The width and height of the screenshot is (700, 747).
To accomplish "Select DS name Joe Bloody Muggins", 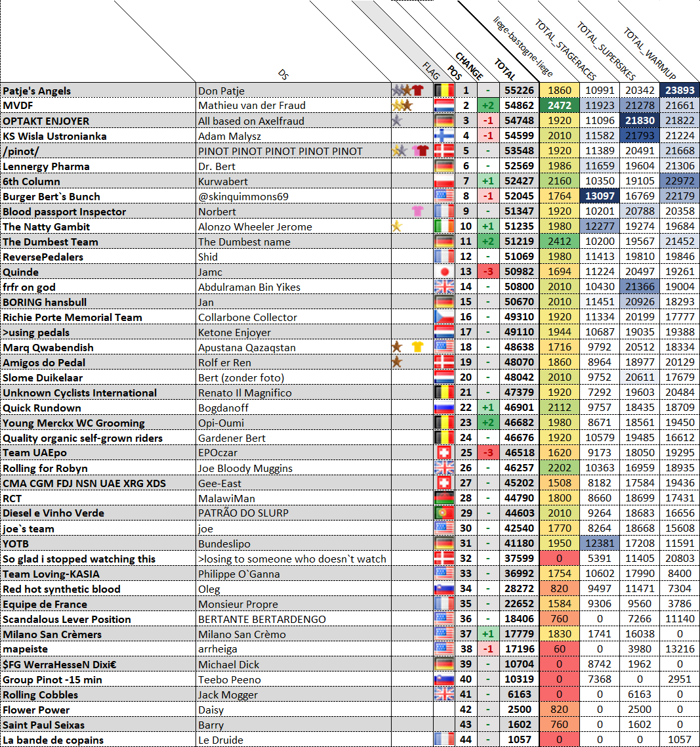I will click(x=245, y=468).
